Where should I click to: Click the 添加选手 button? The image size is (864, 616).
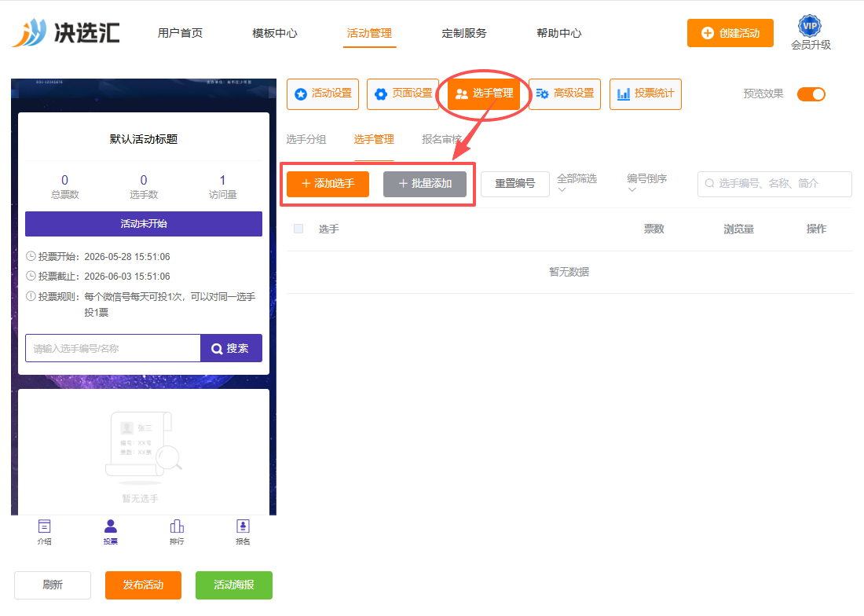[328, 184]
